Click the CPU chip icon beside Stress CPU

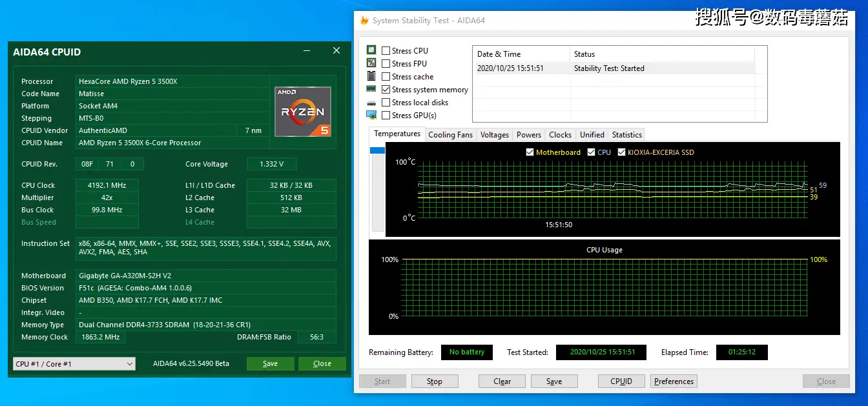pos(371,50)
